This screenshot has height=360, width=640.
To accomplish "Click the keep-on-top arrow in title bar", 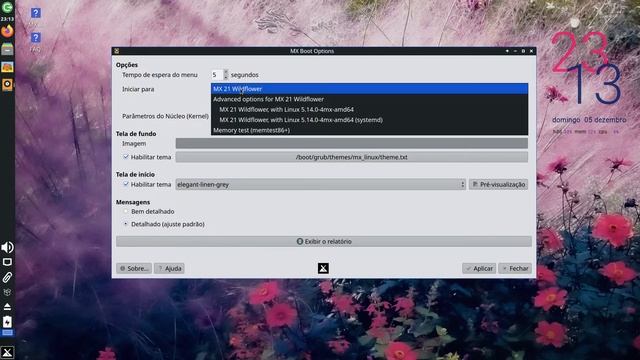I will 507,51.
